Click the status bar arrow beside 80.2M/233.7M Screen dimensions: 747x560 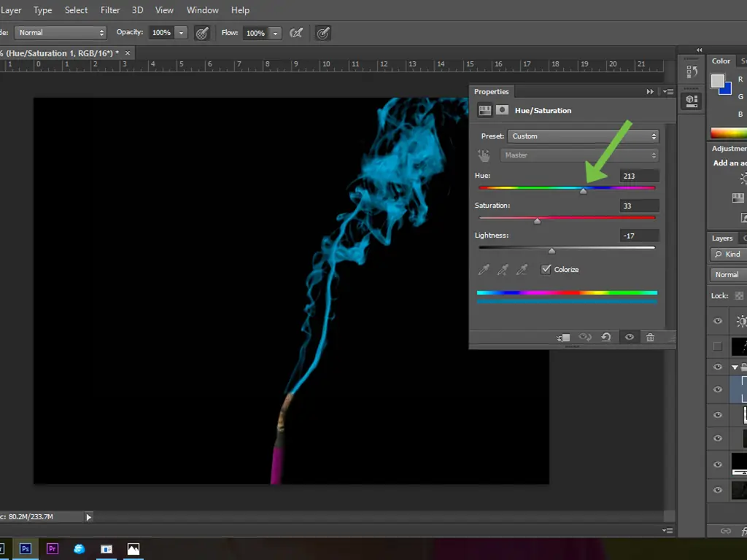[88, 517]
